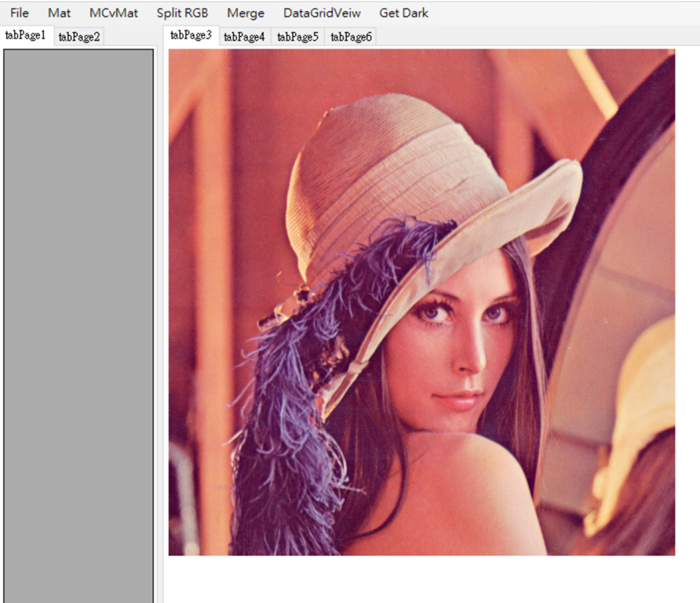Open the MCvMat menu

pos(113,13)
